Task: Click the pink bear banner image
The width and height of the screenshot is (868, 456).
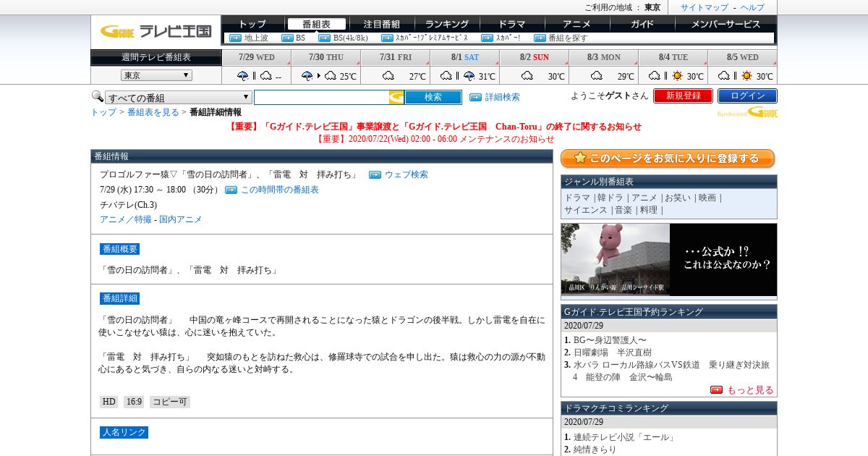Action: pos(669,259)
